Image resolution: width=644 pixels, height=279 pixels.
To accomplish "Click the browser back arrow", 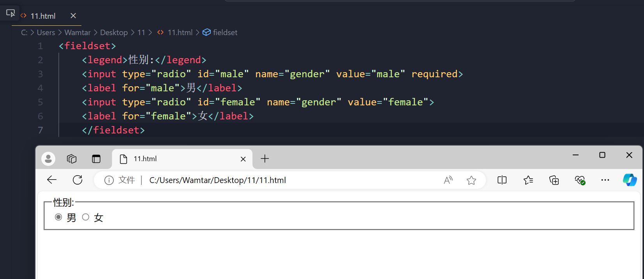I will 52,180.
